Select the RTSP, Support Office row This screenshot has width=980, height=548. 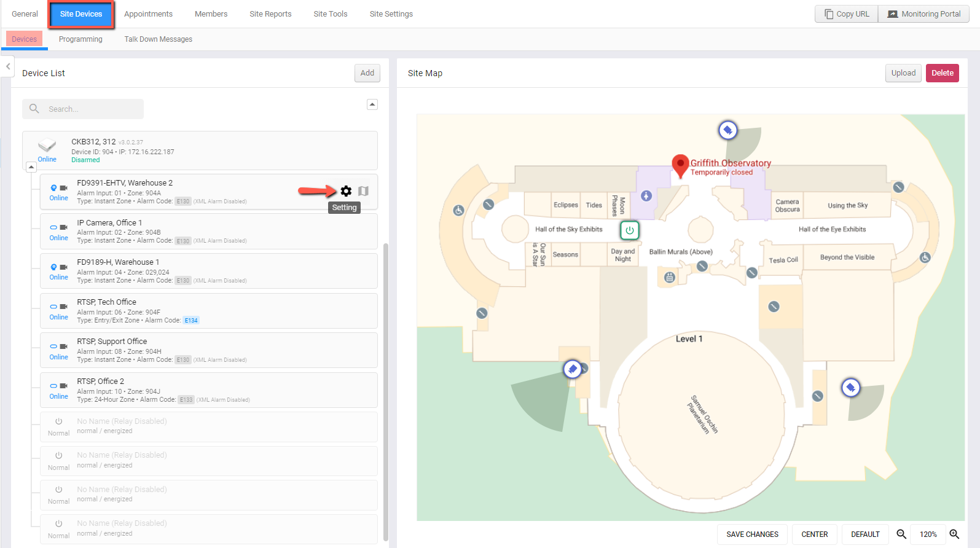click(x=209, y=350)
